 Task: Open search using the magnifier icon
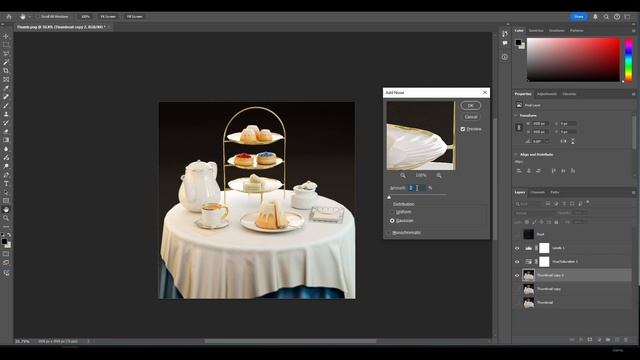click(x=606, y=17)
